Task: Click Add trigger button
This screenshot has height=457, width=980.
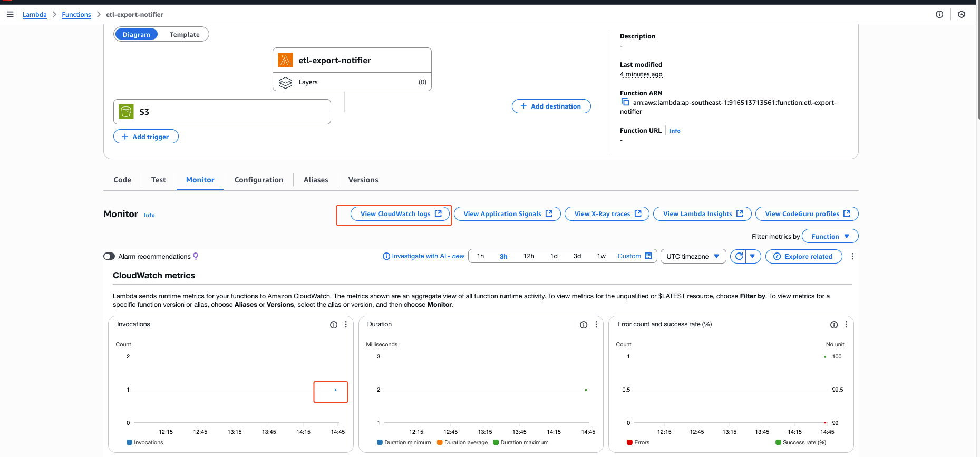Action: tap(146, 137)
